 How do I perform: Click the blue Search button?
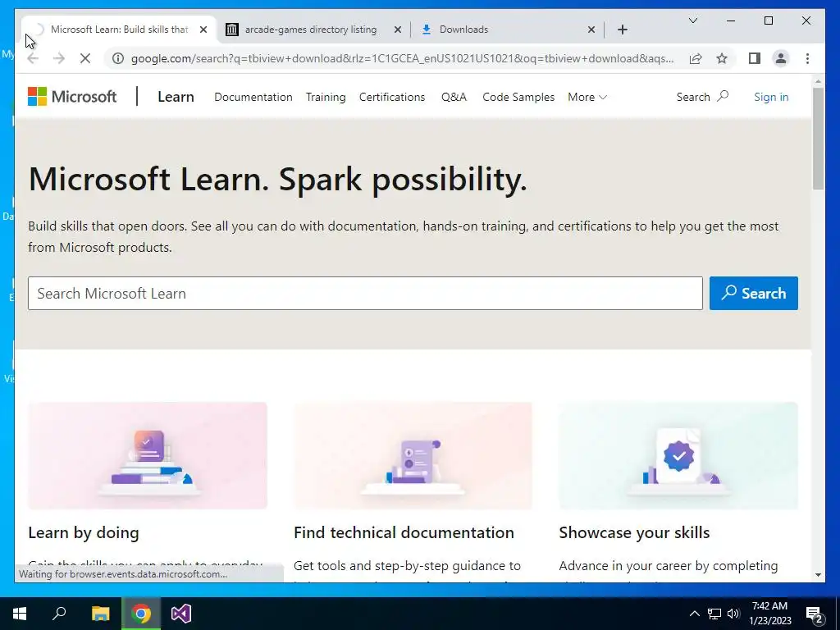pos(754,293)
